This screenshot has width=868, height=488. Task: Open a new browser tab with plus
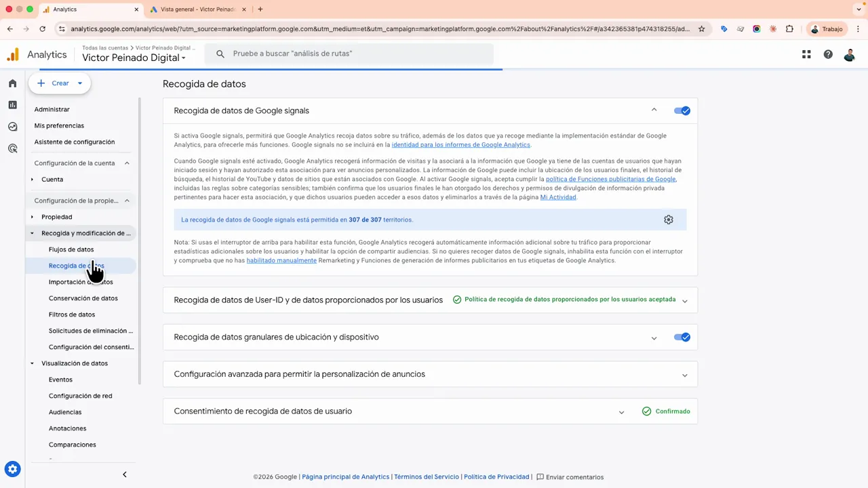click(x=260, y=9)
